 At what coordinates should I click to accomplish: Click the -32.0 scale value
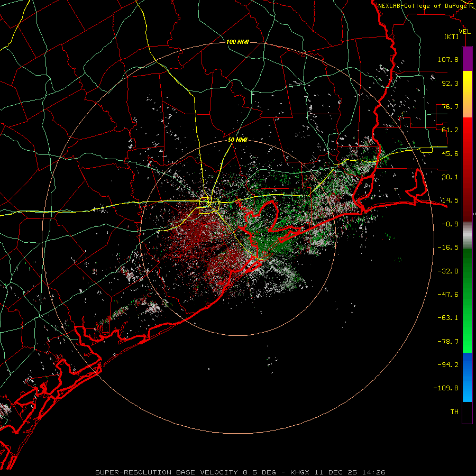click(x=448, y=271)
